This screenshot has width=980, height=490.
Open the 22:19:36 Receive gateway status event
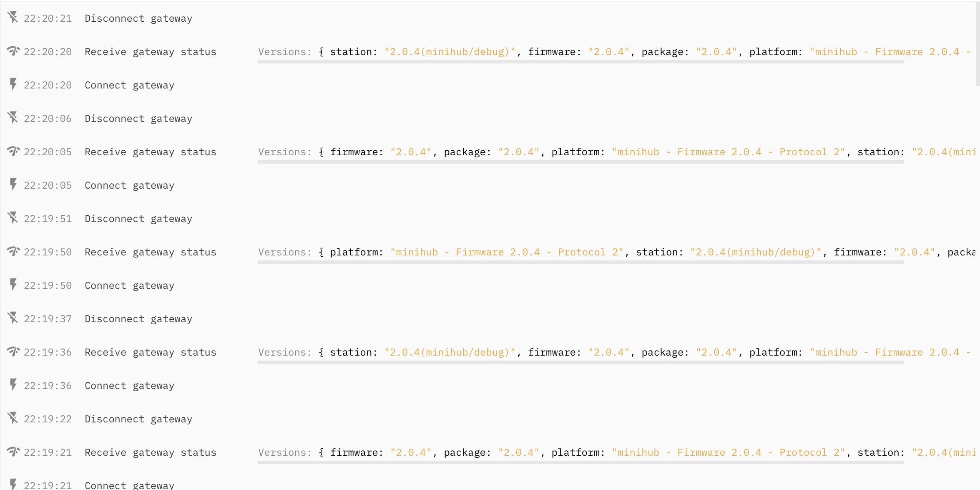[150, 353]
